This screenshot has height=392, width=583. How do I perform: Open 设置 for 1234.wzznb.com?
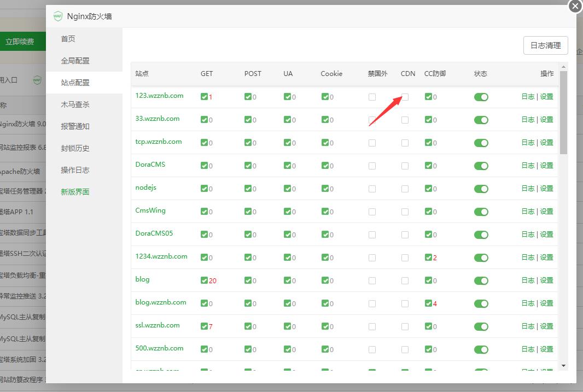point(546,258)
